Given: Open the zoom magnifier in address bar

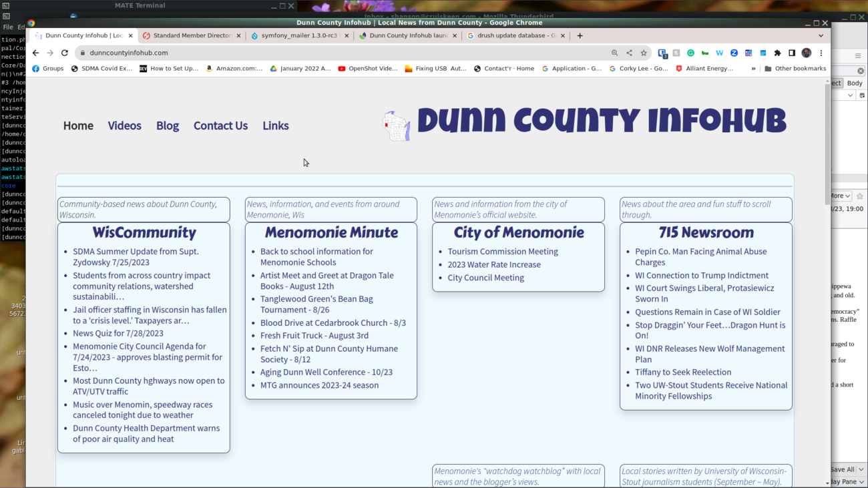Looking at the screenshot, I should click(x=614, y=53).
